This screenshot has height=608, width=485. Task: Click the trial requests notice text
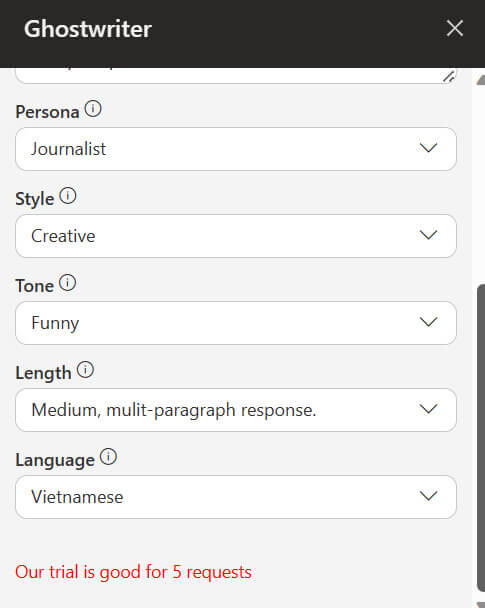(x=133, y=572)
